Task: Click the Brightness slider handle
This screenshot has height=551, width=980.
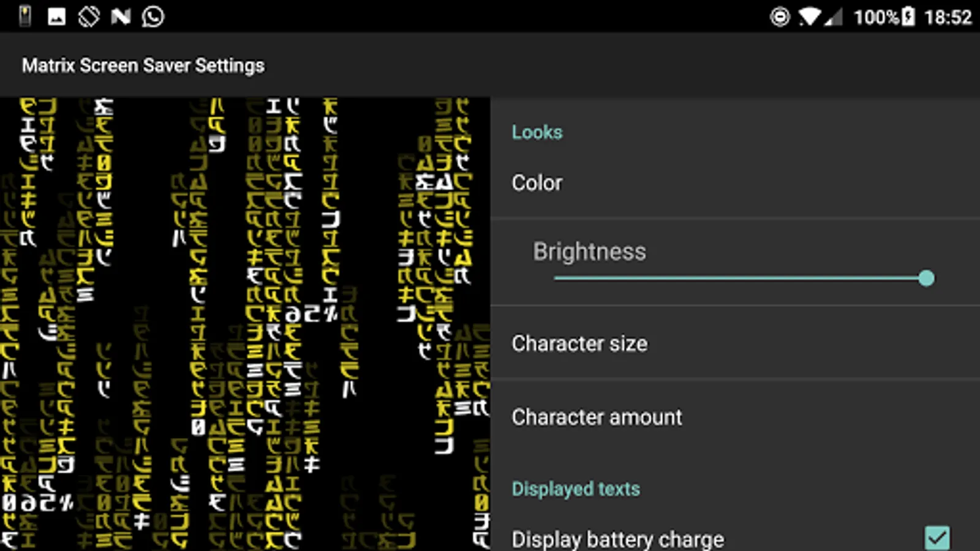Action: [927, 279]
